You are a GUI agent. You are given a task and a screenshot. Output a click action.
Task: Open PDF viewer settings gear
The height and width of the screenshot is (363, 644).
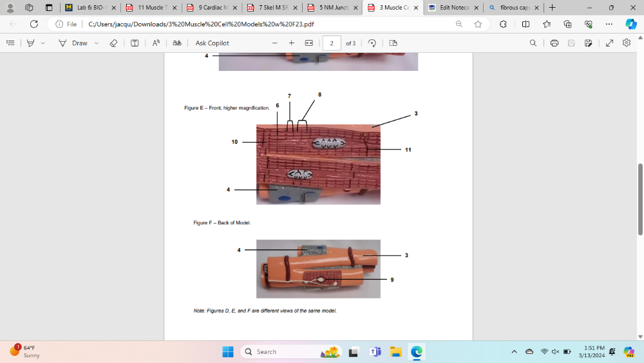coord(627,43)
